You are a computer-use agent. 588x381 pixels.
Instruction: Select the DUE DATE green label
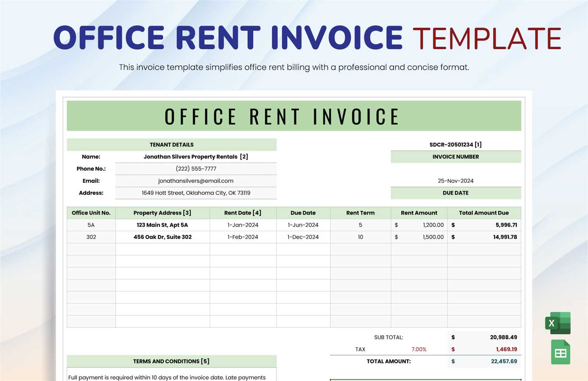[456, 193]
